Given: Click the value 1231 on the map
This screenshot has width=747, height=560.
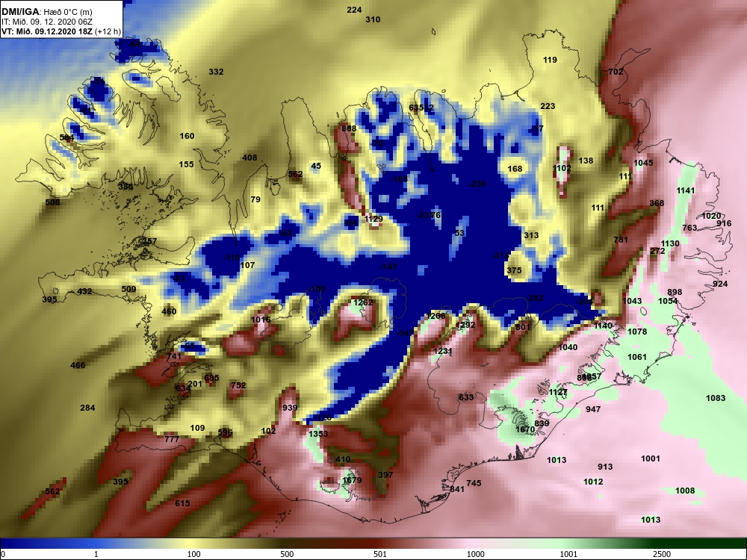Looking at the screenshot, I should tap(442, 352).
